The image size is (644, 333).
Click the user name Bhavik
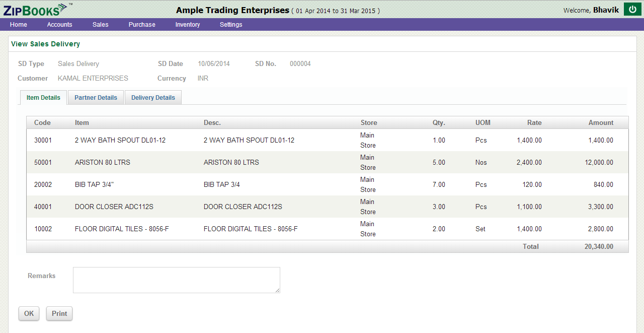[606, 10]
